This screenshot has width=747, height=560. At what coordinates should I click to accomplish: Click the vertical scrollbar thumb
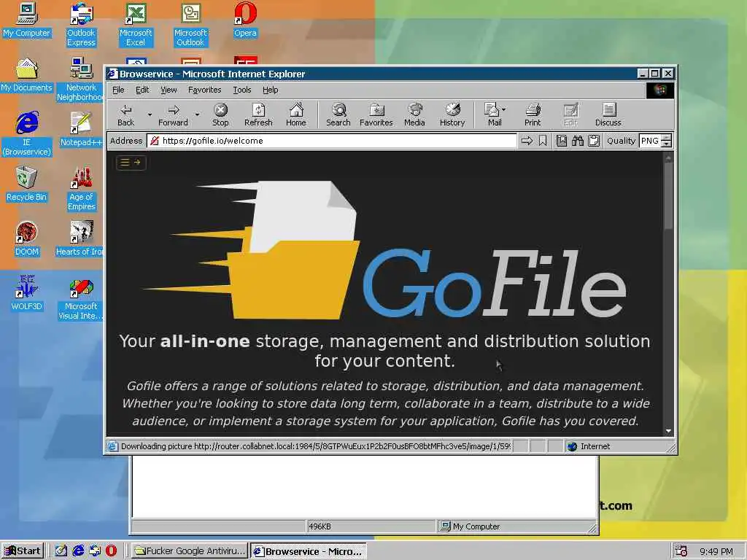click(668, 196)
